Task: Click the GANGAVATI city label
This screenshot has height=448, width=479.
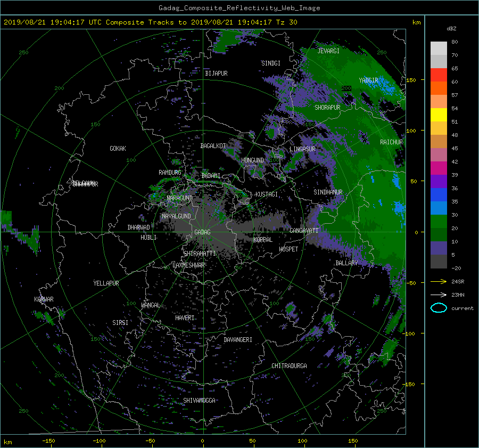Action: click(x=304, y=231)
